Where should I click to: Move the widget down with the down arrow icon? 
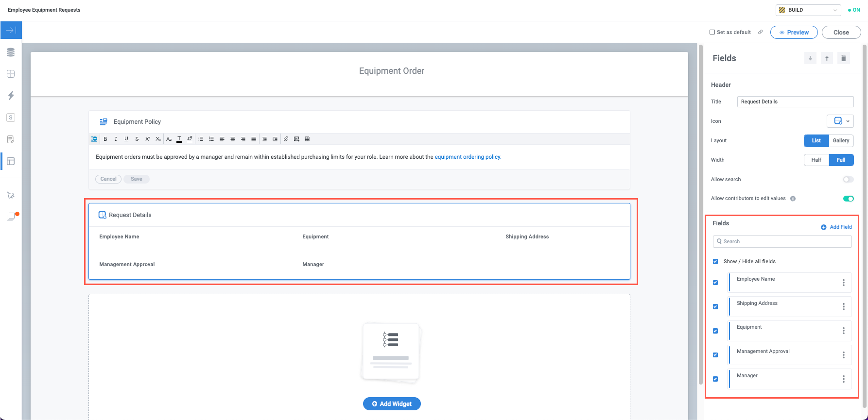tap(810, 58)
